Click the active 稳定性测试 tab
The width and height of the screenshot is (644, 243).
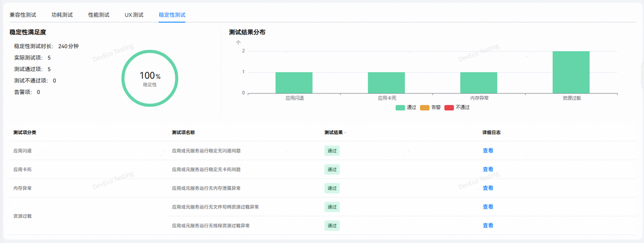tap(172, 15)
